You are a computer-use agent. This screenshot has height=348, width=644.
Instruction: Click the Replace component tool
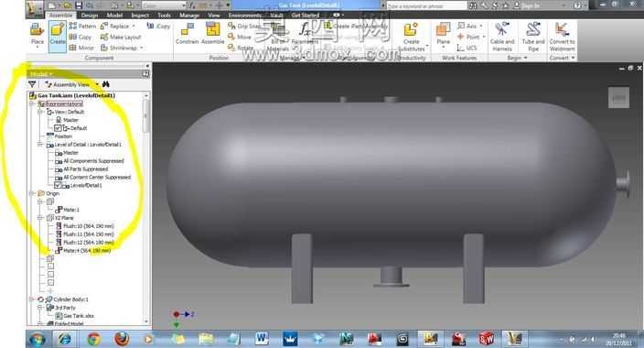117,26
